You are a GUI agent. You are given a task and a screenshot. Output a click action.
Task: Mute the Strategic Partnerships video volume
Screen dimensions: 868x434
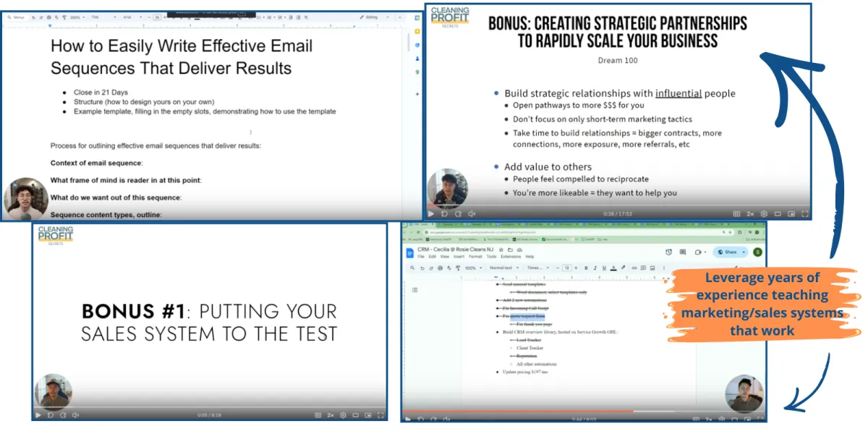pyautogui.click(x=472, y=213)
